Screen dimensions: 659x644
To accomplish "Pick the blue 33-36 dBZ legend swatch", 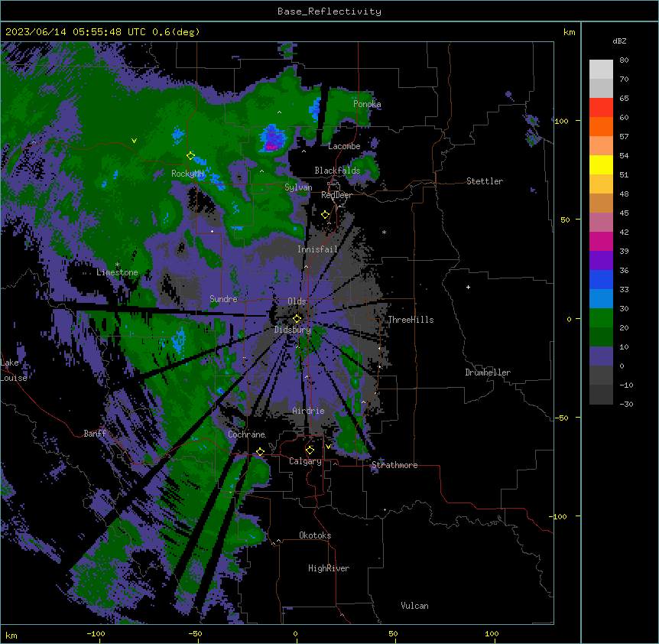I will coord(601,280).
